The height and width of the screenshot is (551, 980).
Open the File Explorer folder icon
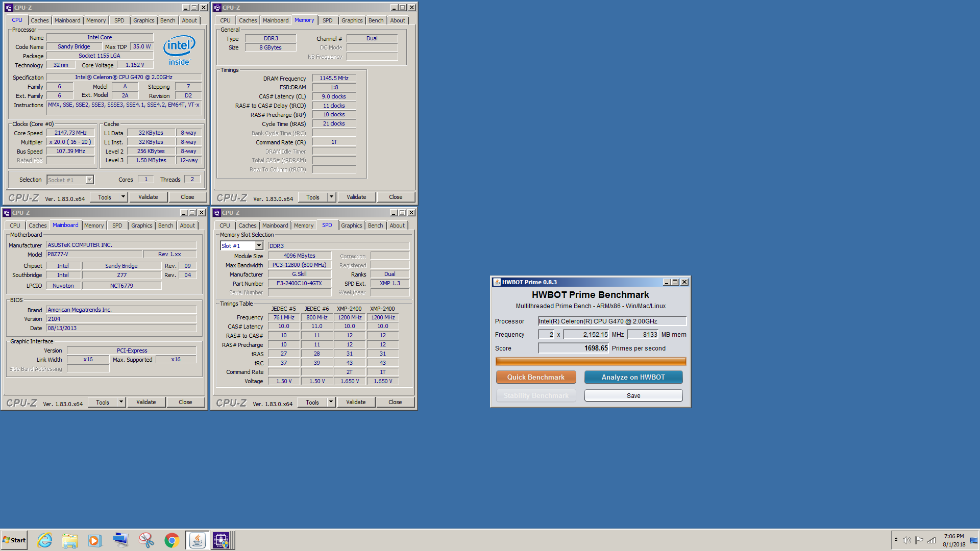point(70,540)
